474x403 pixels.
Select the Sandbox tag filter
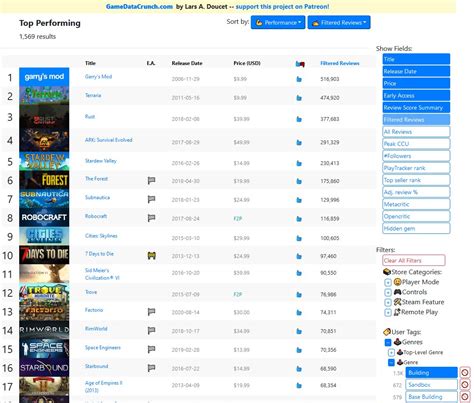431,385
